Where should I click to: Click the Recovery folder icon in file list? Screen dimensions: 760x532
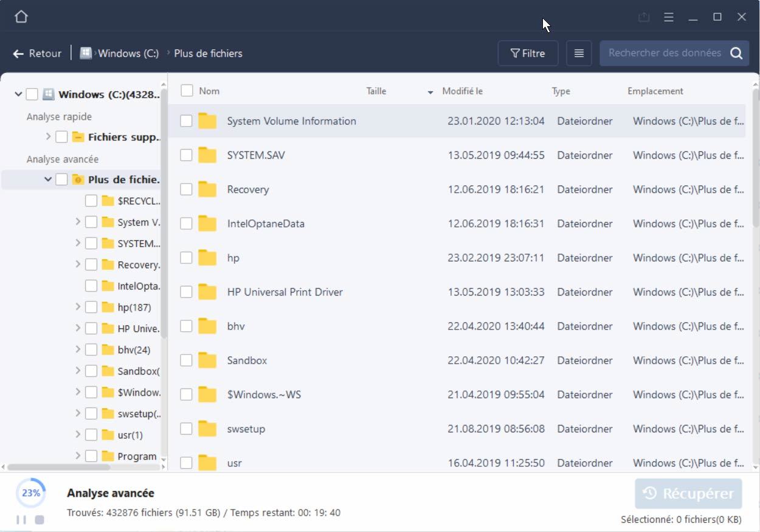coord(207,189)
